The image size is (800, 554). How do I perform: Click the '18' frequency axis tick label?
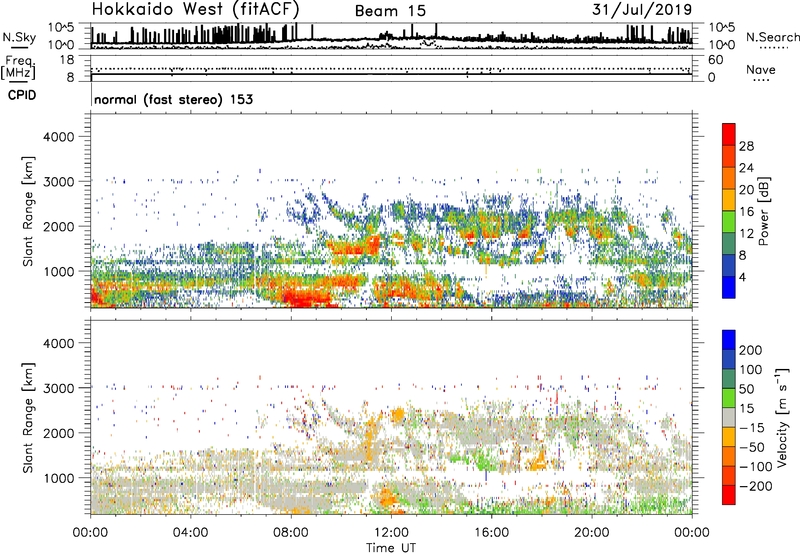(67, 60)
